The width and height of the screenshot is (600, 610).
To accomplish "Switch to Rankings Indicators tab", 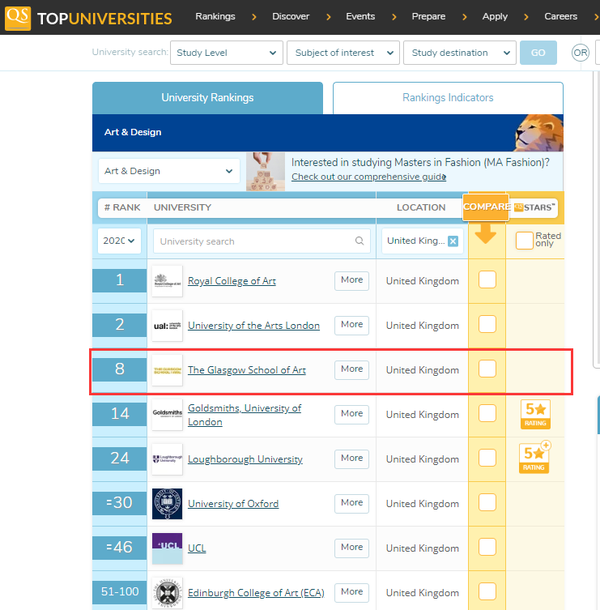I will click(x=448, y=98).
